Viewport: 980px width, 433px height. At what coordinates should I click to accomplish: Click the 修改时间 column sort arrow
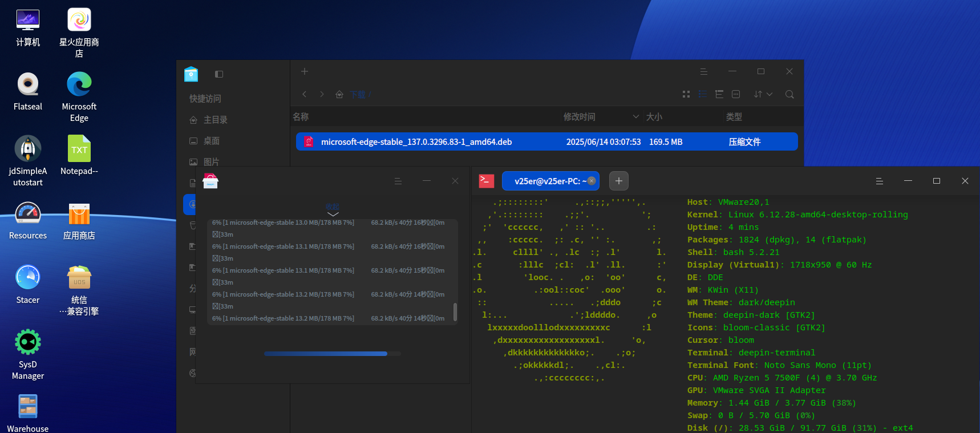tap(635, 116)
